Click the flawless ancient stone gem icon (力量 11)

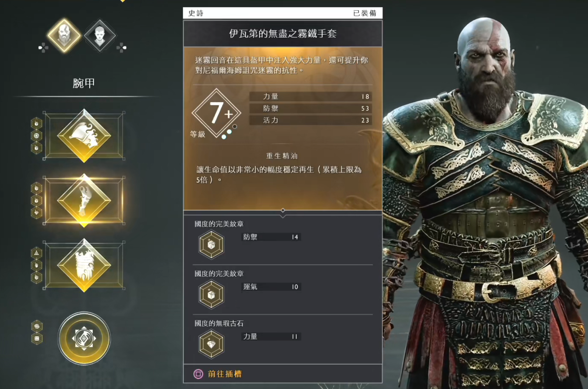pyautogui.click(x=211, y=344)
